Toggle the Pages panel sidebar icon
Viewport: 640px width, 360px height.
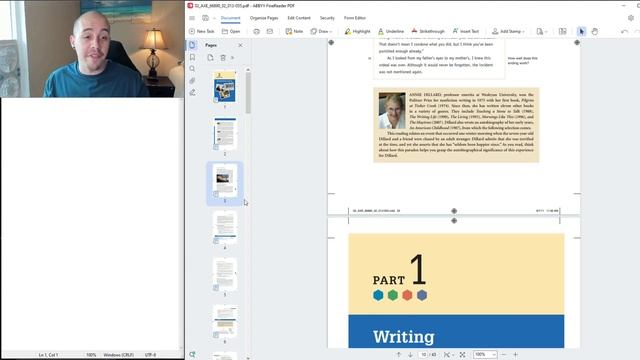tap(192, 45)
